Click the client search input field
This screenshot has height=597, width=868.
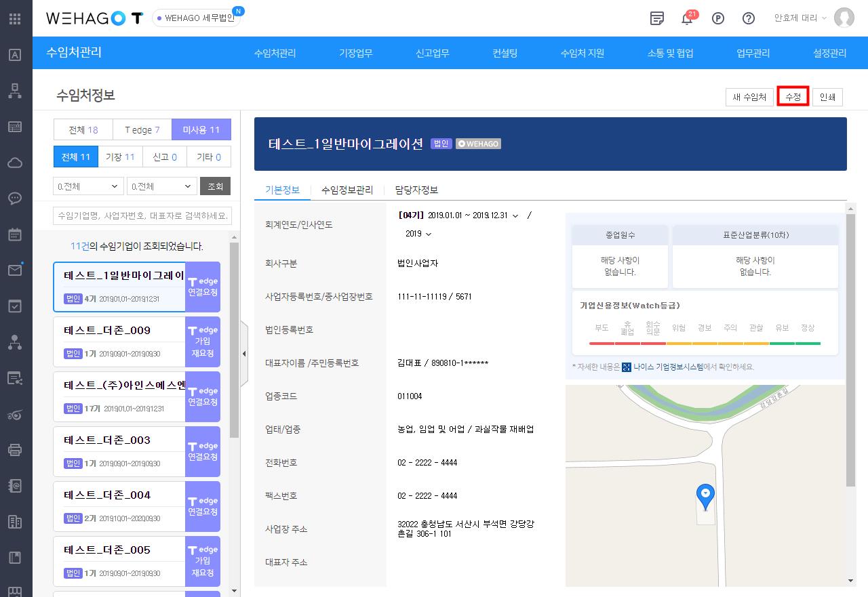click(142, 215)
